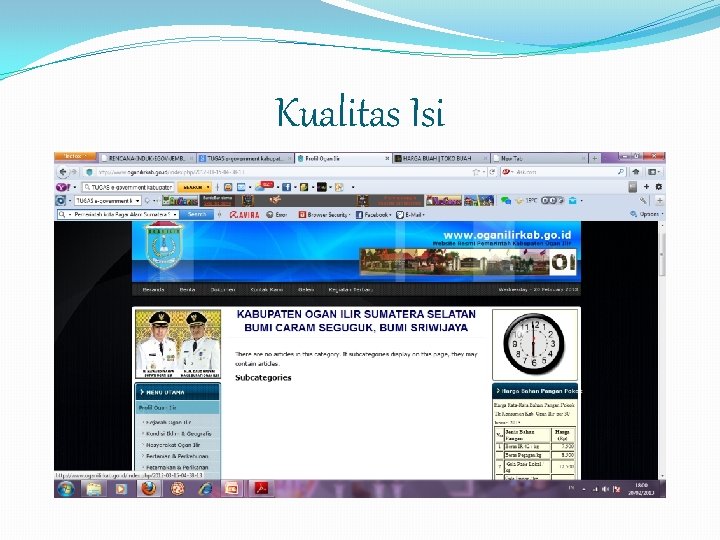Click the taskbar clock showing time and date
Viewport: 720px width, 540px height.
(x=641, y=489)
